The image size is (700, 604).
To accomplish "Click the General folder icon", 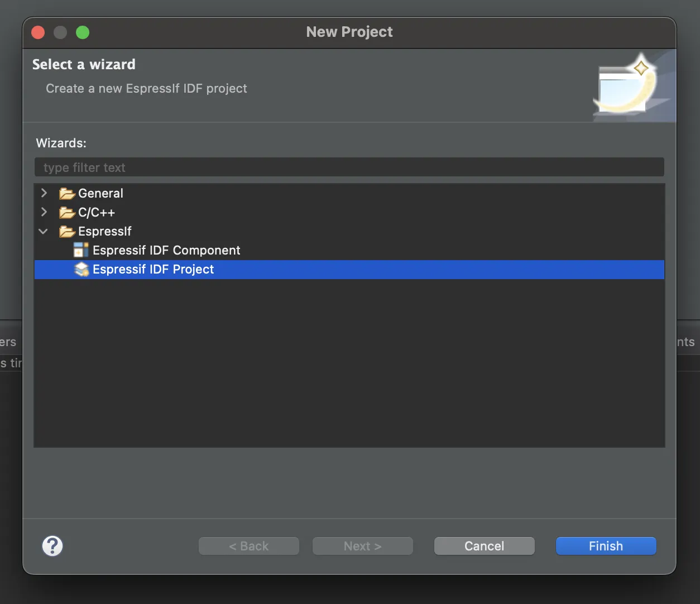I will click(67, 194).
